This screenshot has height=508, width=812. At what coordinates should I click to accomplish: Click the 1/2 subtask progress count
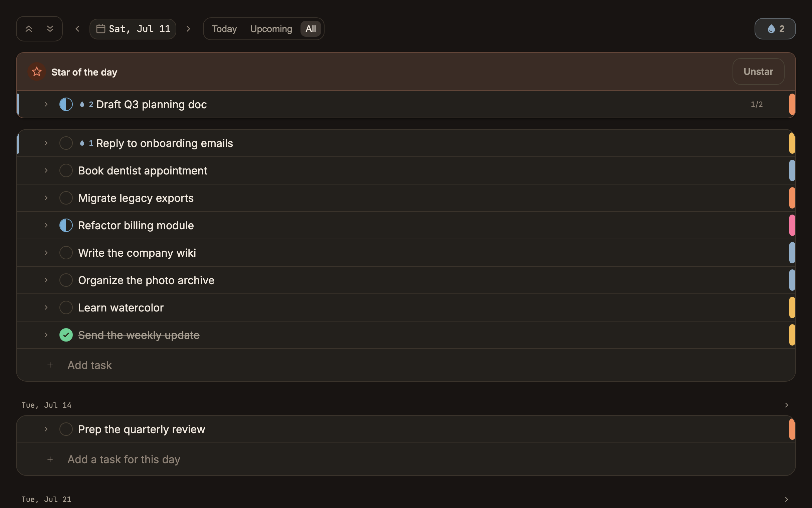(x=757, y=105)
